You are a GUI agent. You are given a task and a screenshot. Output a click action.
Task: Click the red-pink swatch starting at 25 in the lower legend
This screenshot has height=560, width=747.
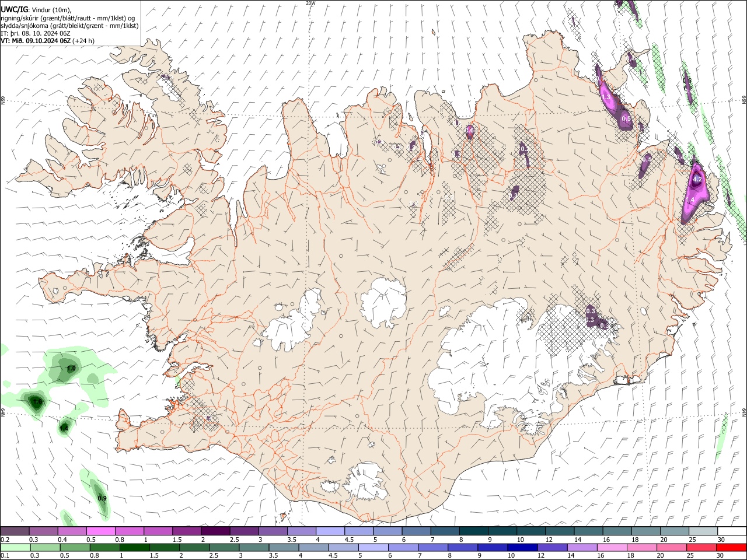(x=702, y=547)
